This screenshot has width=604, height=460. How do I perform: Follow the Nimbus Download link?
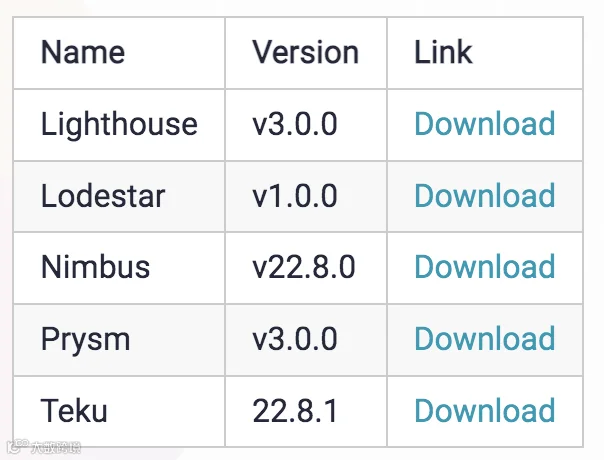click(485, 267)
